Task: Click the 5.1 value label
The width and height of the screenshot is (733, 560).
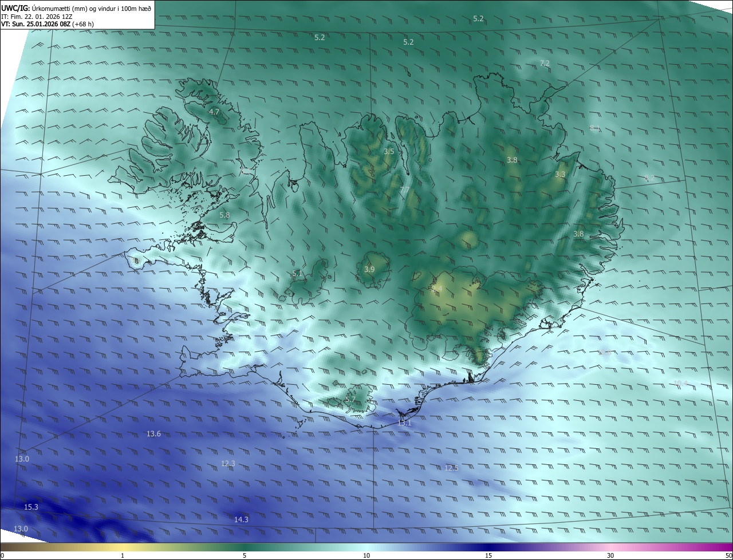Action: click(x=297, y=274)
